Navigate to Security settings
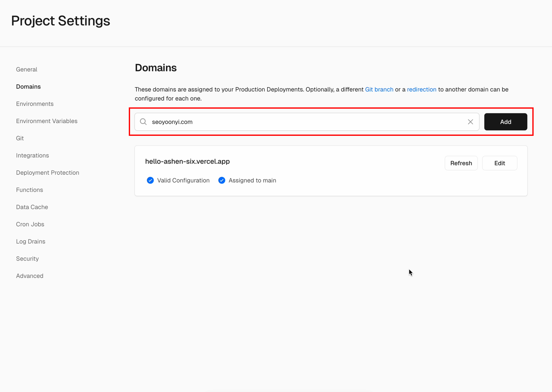 (x=27, y=259)
